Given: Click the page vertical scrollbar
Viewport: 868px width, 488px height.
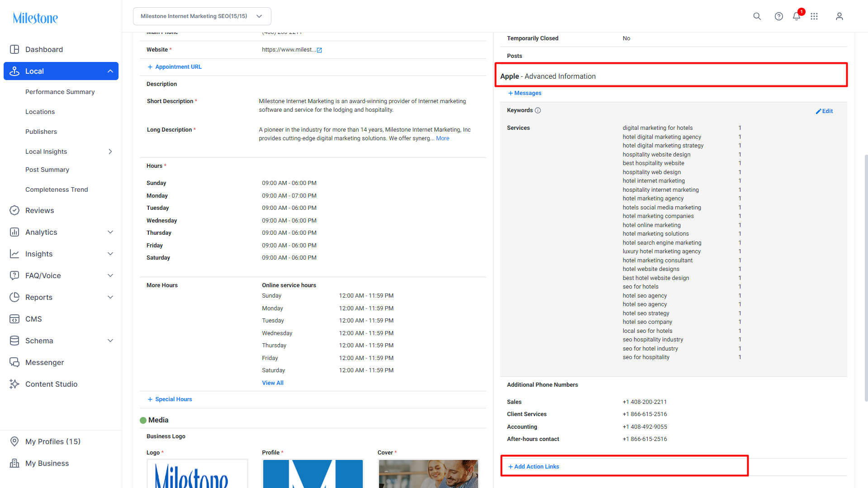Looking at the screenshot, I should point(866,278).
